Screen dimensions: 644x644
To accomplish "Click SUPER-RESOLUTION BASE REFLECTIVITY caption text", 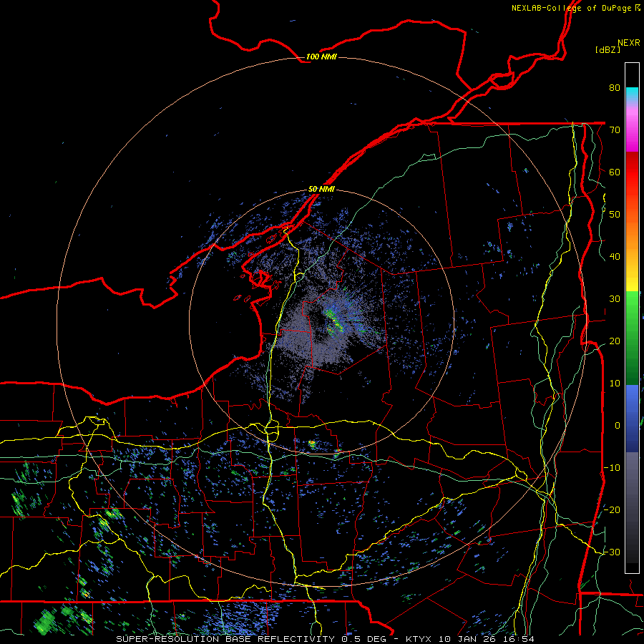I will click(226, 639).
